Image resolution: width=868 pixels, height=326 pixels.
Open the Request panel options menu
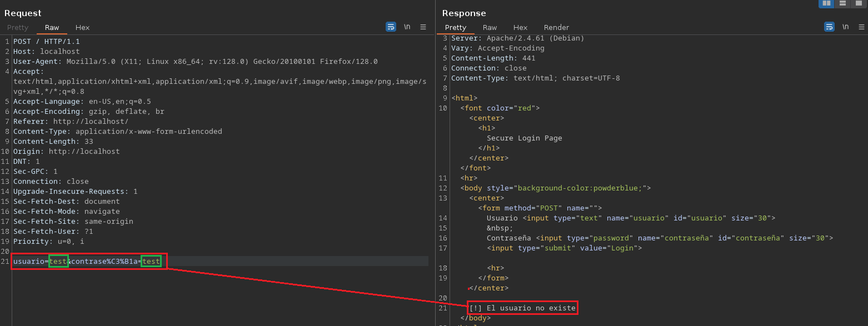click(x=423, y=27)
